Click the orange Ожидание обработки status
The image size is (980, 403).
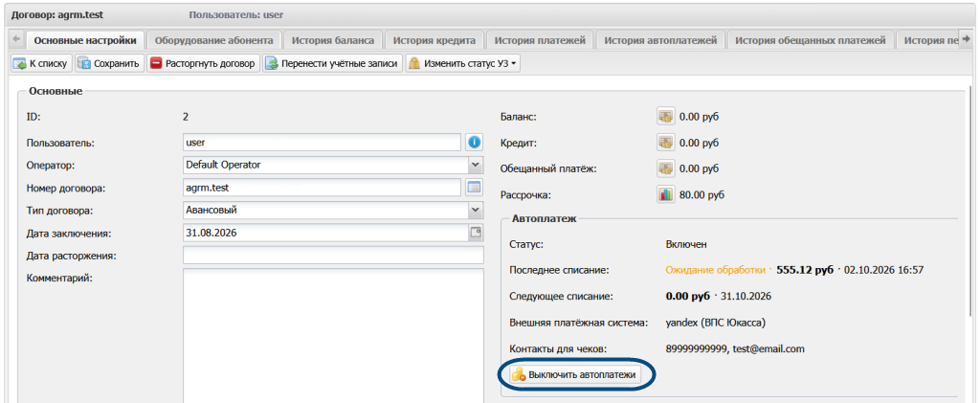pyautogui.click(x=716, y=270)
